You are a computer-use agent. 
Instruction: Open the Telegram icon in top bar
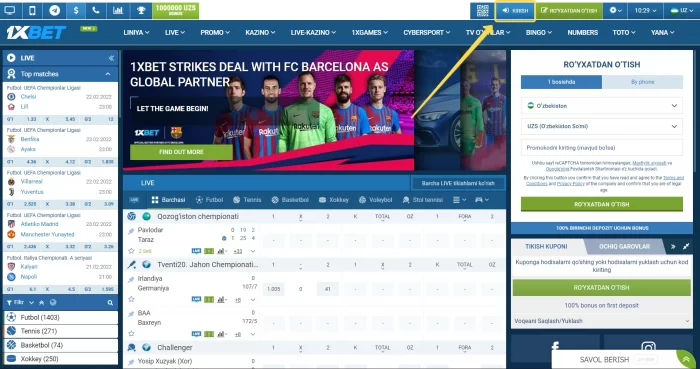54,10
